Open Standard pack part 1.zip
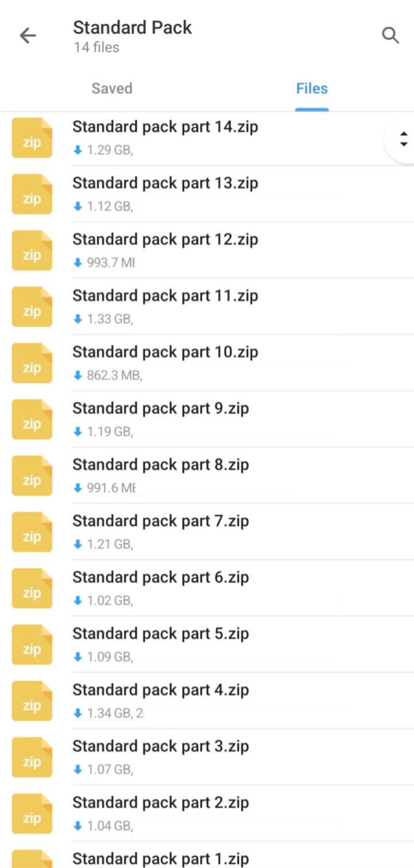This screenshot has width=414, height=868. (160, 859)
